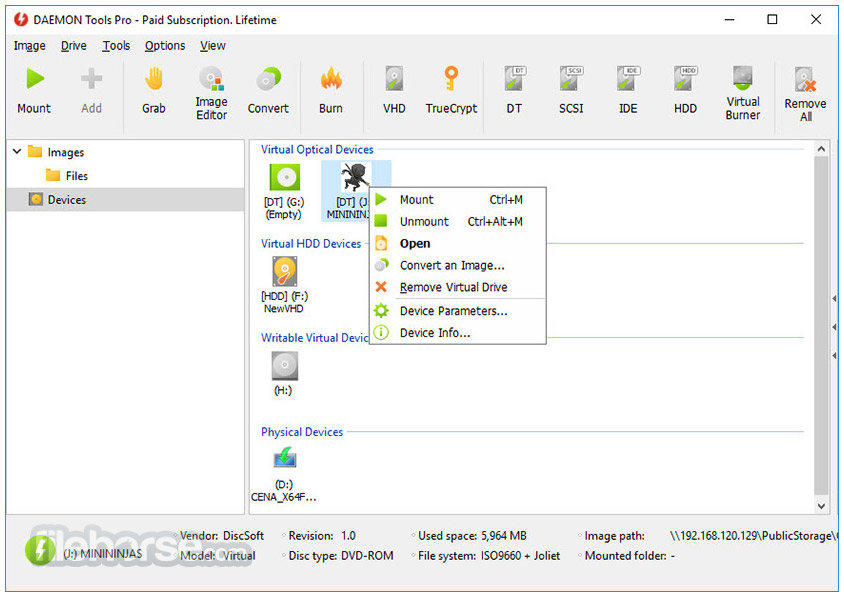
Task: Click the Image path value in status bar
Action: pyautogui.click(x=754, y=536)
